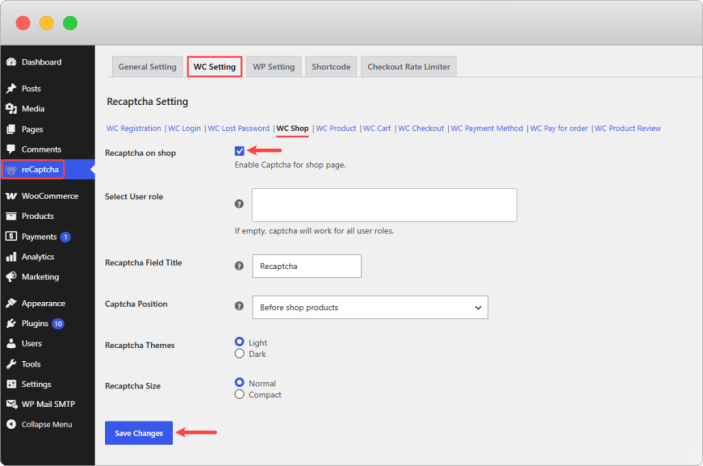
Task: Click the Plugins plug icon
Action: coord(11,323)
